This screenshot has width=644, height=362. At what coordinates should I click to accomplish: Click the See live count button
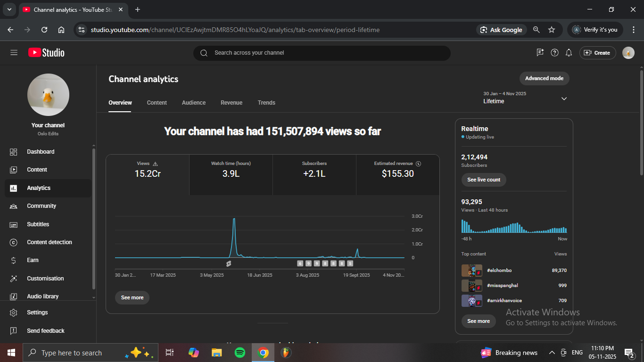tap(484, 180)
